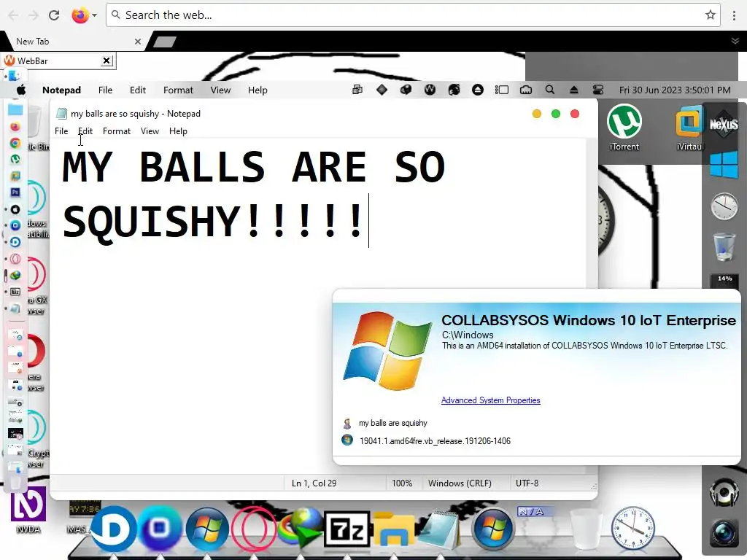Click the analog clock in the bottom dock
The height and width of the screenshot is (560, 747).
[x=632, y=529]
